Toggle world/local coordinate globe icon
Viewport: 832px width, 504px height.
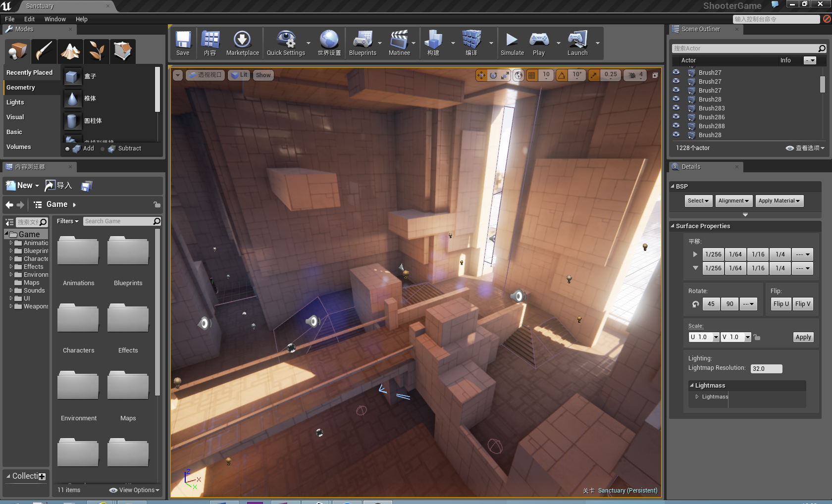tap(519, 75)
